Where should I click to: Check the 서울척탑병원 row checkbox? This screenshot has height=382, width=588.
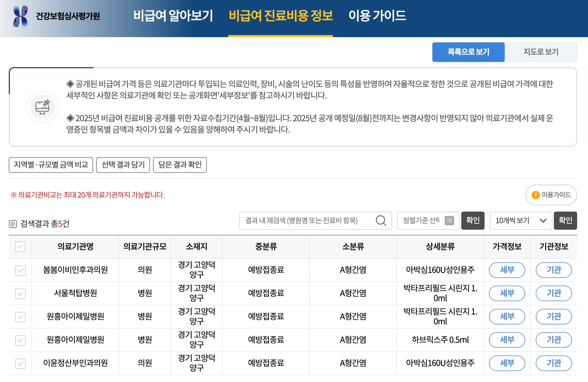coord(20,293)
